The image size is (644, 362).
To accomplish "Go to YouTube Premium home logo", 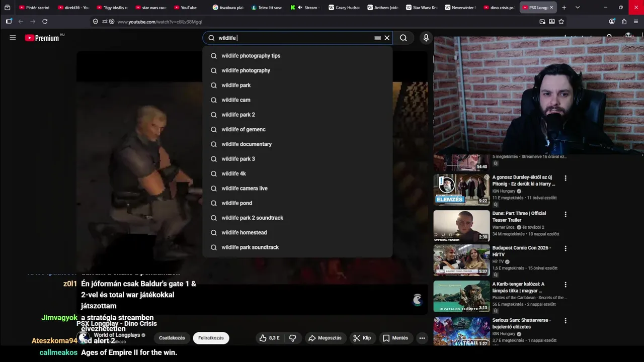I will (42, 38).
